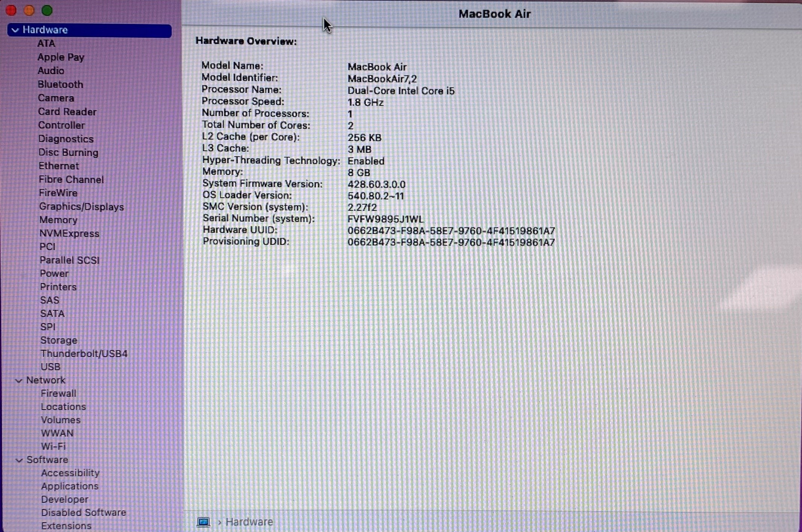This screenshot has height=532, width=802.
Task: Select Audio under Hardware
Action: [x=51, y=71]
